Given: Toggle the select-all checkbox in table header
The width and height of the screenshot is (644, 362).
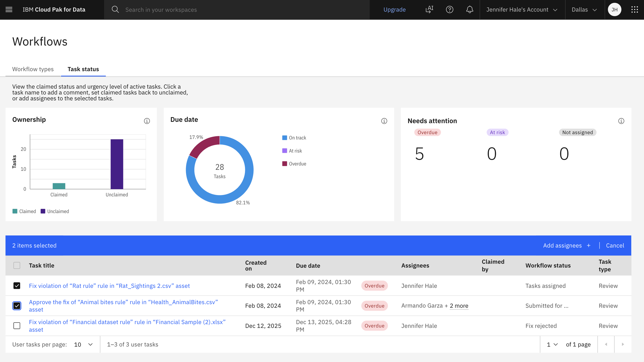Looking at the screenshot, I should (17, 265).
